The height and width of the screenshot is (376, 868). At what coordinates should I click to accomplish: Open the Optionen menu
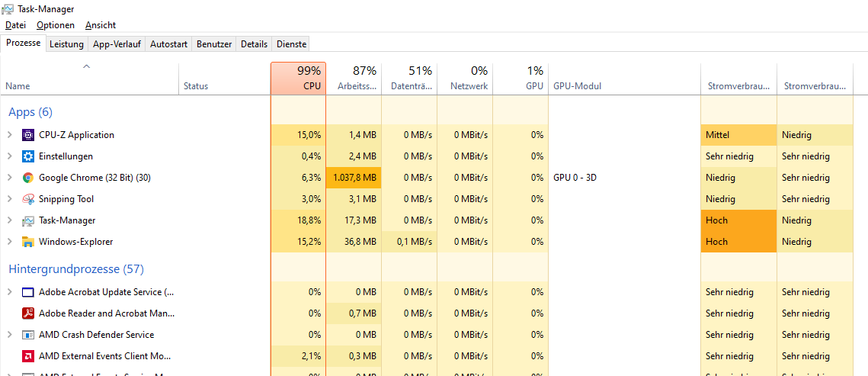point(56,25)
